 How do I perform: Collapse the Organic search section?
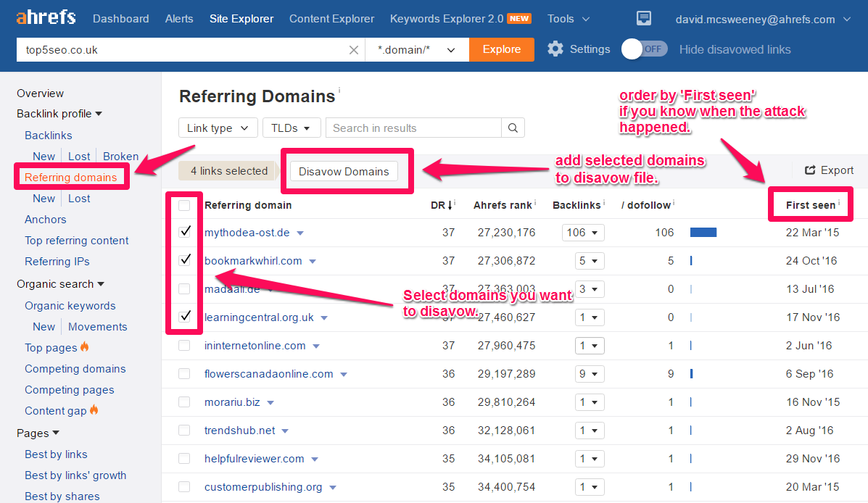coord(60,284)
